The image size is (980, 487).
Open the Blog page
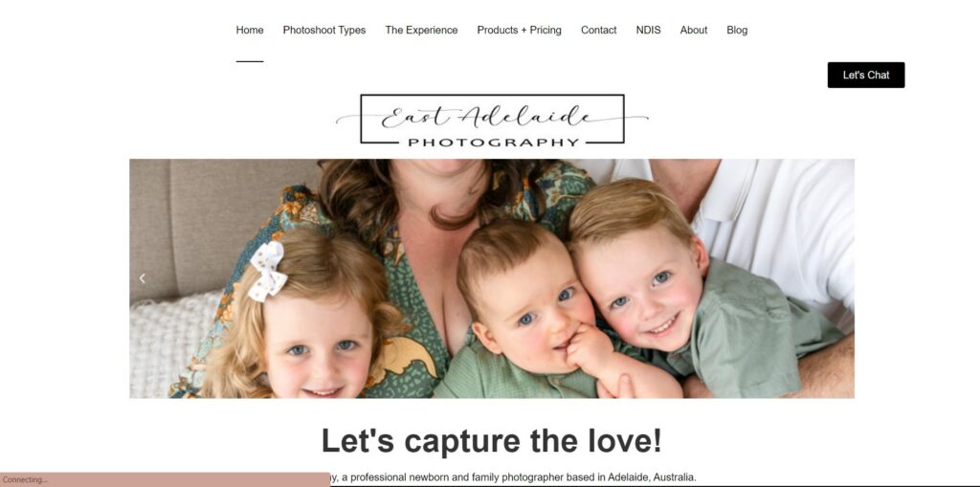click(x=737, y=30)
